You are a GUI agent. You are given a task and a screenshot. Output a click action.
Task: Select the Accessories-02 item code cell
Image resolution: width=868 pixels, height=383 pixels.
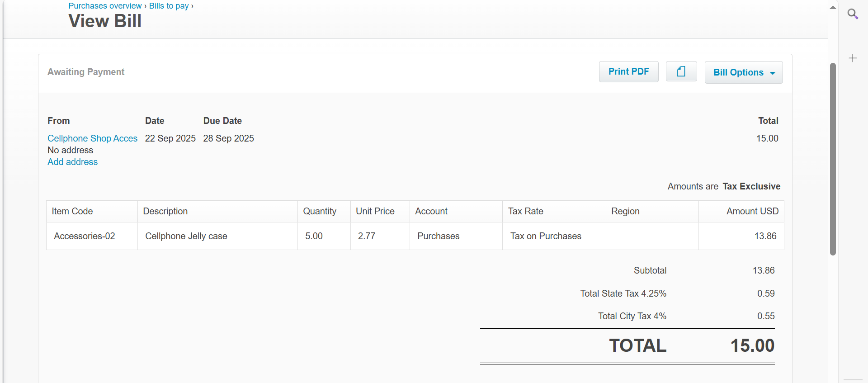tap(85, 236)
